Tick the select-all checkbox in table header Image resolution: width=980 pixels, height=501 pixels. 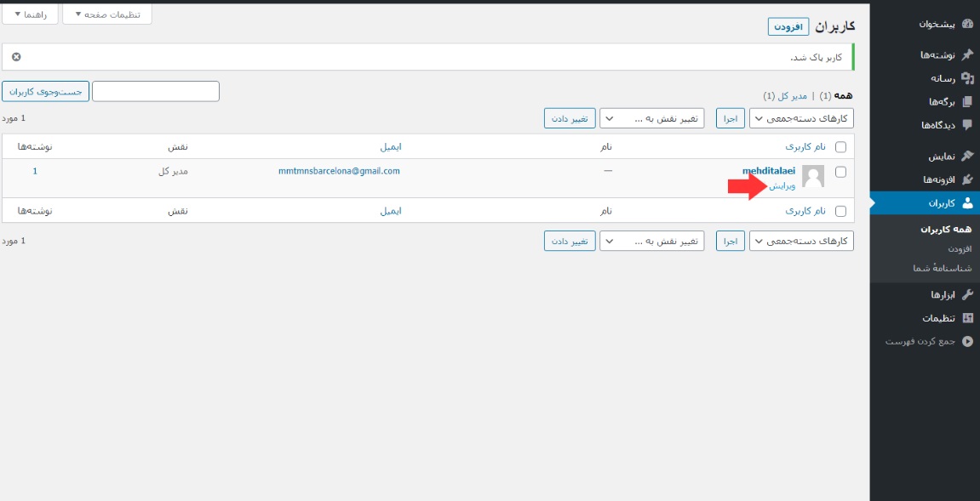pos(841,147)
